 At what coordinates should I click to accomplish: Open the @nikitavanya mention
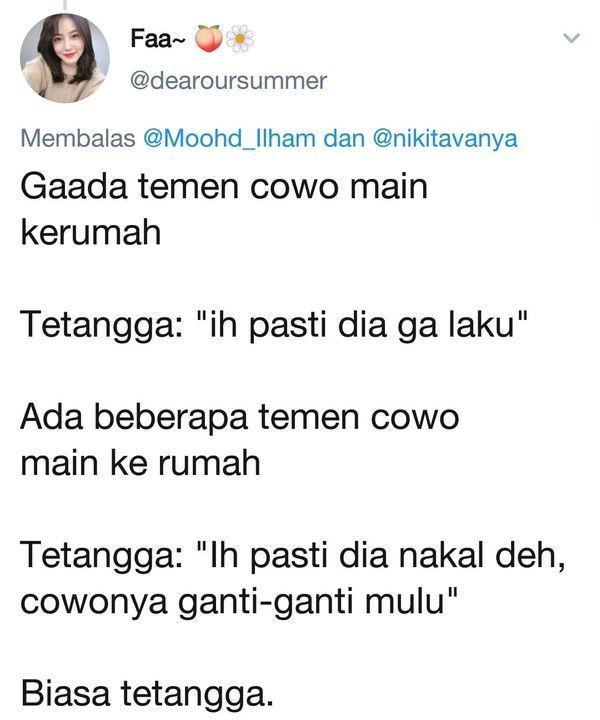click(x=445, y=139)
